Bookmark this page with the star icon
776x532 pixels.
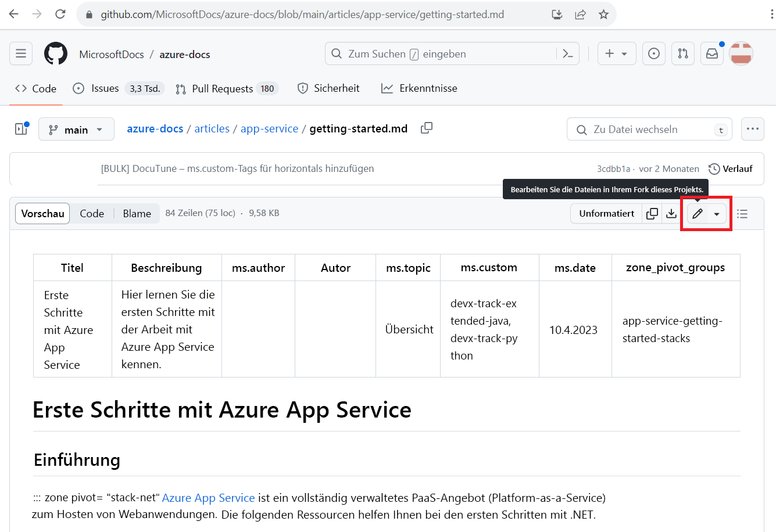tap(603, 15)
